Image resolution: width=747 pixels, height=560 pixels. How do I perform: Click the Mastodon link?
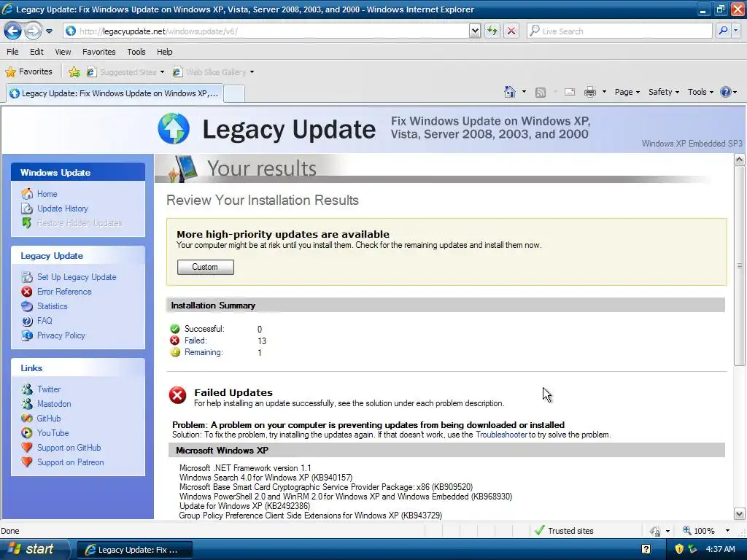(54, 404)
